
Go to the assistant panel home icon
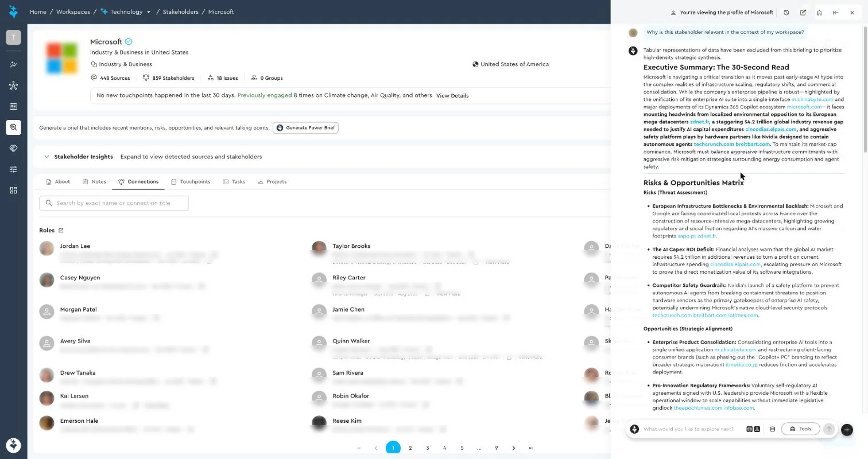coord(819,13)
